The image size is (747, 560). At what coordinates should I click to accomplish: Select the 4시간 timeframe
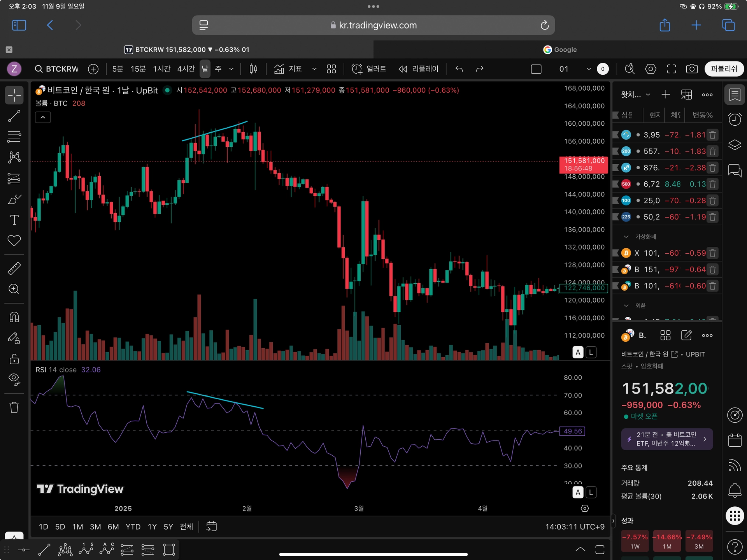tap(186, 69)
